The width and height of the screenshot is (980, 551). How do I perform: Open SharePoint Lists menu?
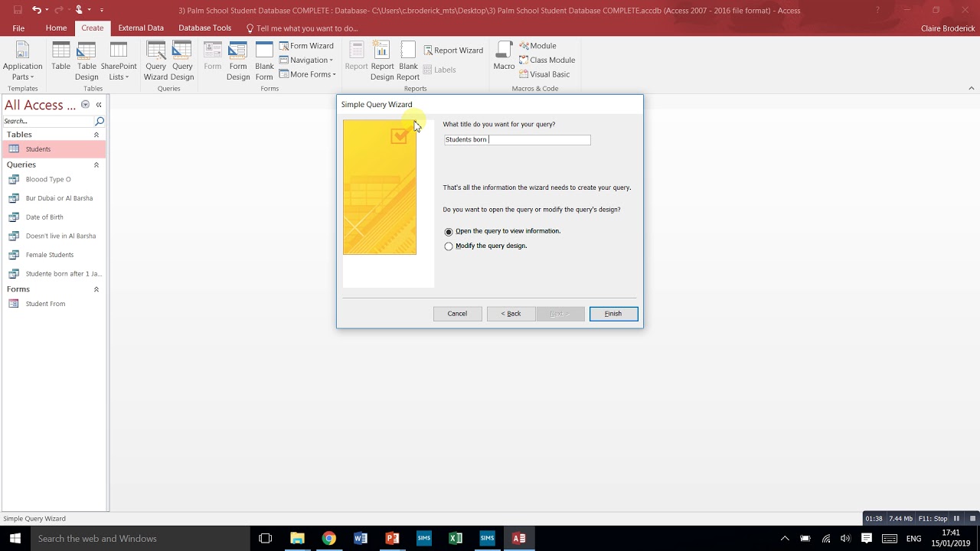pyautogui.click(x=119, y=60)
